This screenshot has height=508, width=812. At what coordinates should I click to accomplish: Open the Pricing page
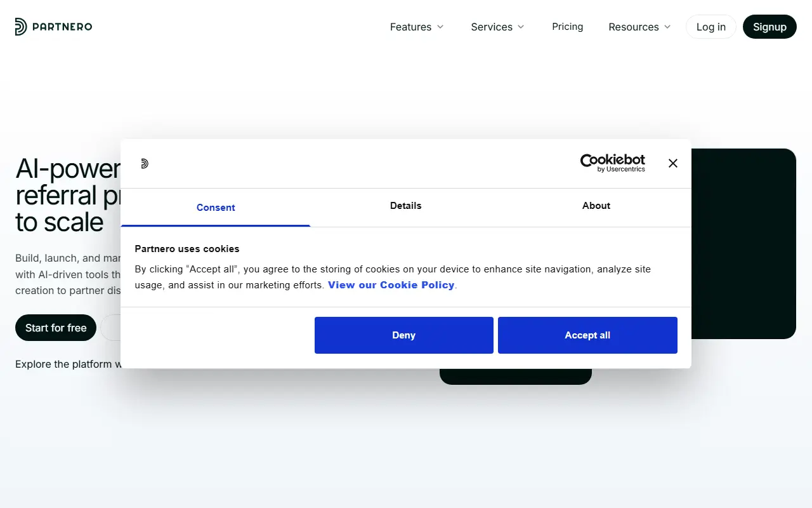click(568, 27)
